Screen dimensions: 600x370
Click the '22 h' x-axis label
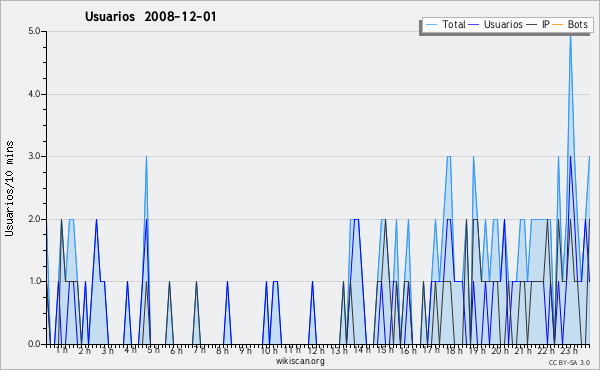pos(546,350)
